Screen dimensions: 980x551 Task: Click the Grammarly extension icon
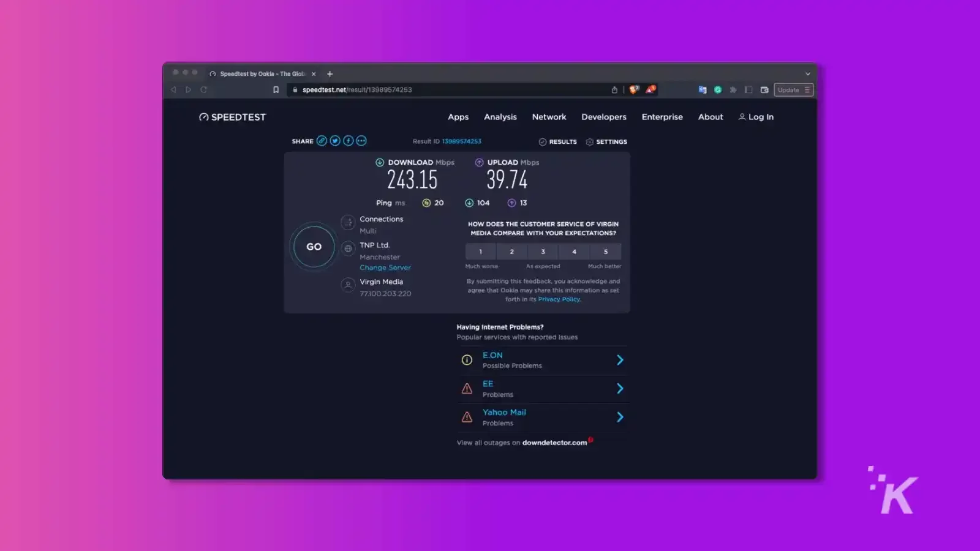(718, 89)
